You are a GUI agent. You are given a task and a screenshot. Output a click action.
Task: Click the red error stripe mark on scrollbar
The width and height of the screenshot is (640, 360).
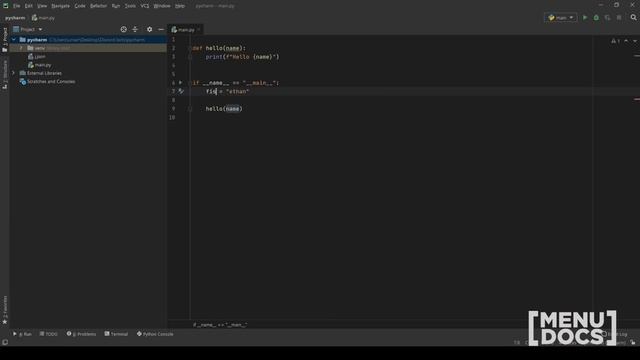[637, 99]
